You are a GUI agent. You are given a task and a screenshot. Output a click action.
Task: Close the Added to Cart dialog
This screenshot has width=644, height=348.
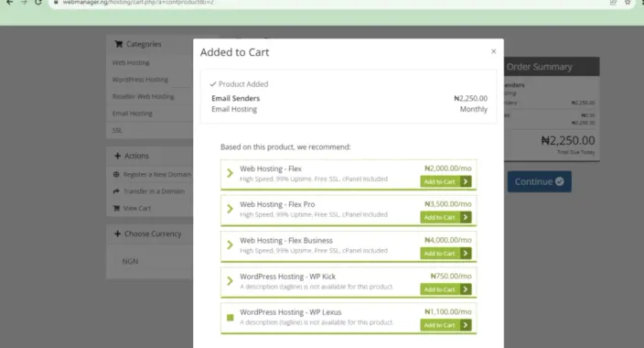(x=493, y=51)
